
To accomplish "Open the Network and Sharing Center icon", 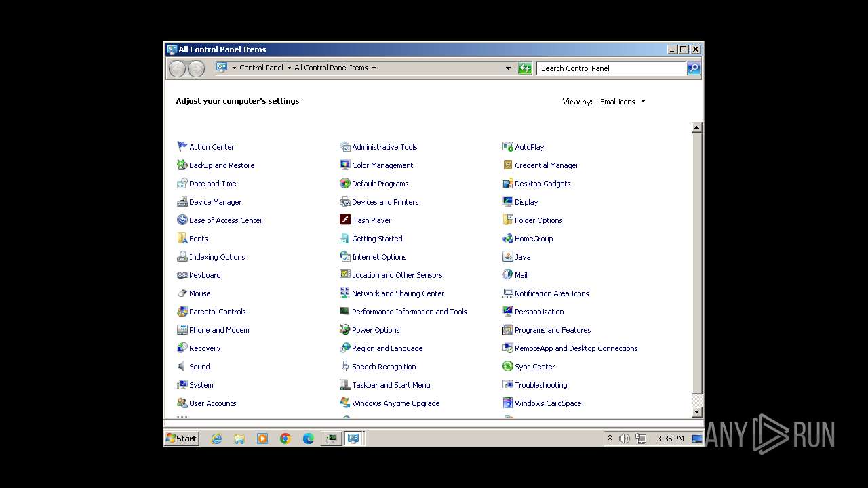I will pos(344,293).
